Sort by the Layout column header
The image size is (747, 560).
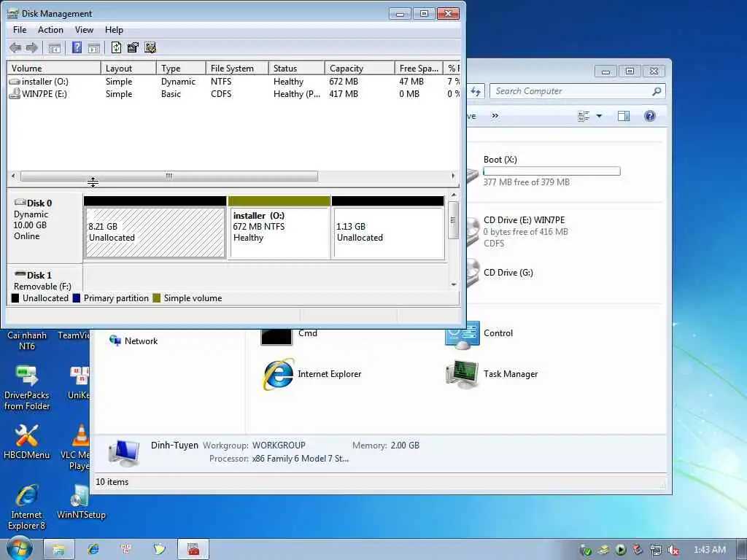128,68
